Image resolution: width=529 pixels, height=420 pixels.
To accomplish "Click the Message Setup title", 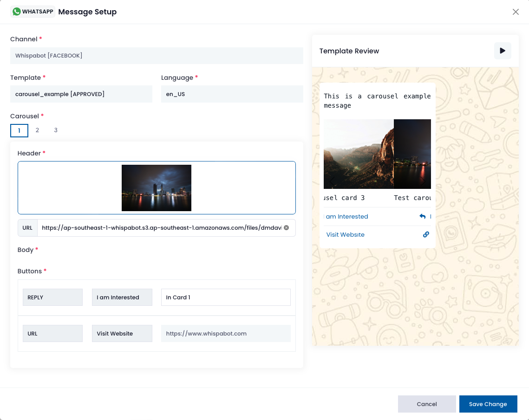I will [x=87, y=12].
